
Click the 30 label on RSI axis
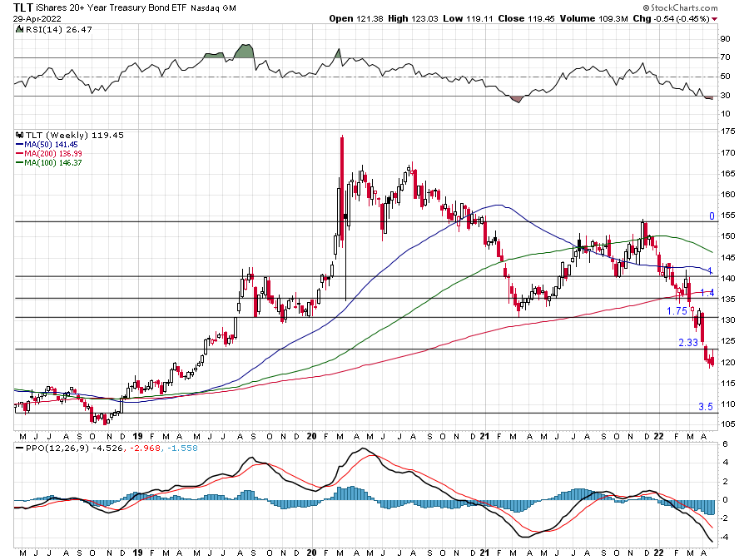[x=726, y=96]
